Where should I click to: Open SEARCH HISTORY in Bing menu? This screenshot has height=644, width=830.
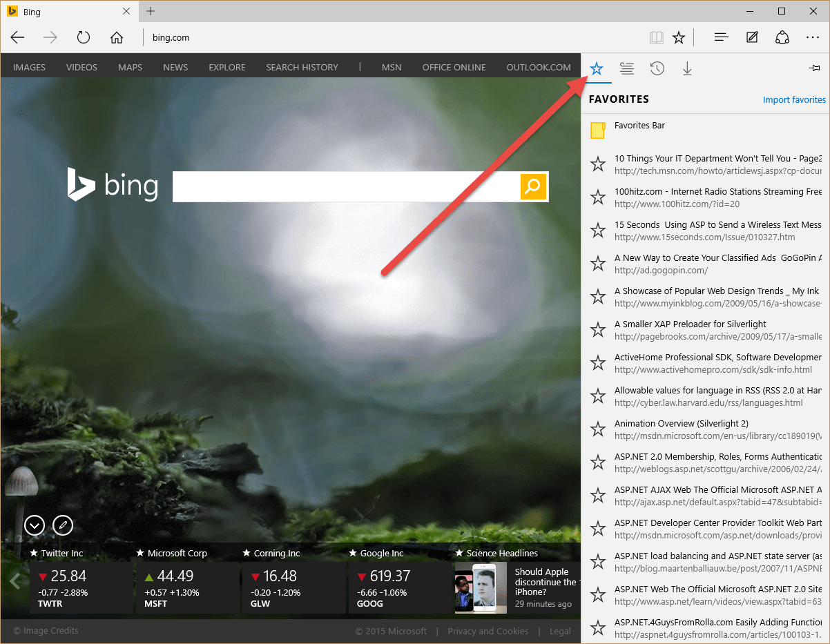tap(302, 68)
